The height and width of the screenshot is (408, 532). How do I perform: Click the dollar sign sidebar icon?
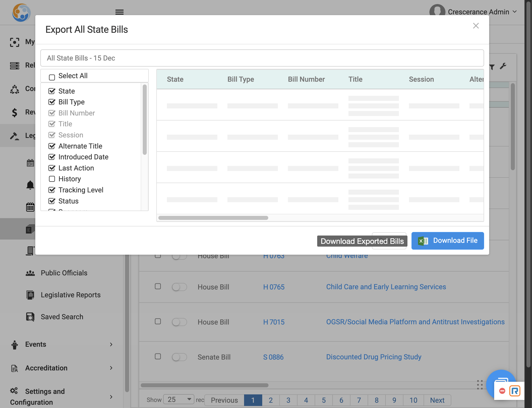click(x=15, y=112)
